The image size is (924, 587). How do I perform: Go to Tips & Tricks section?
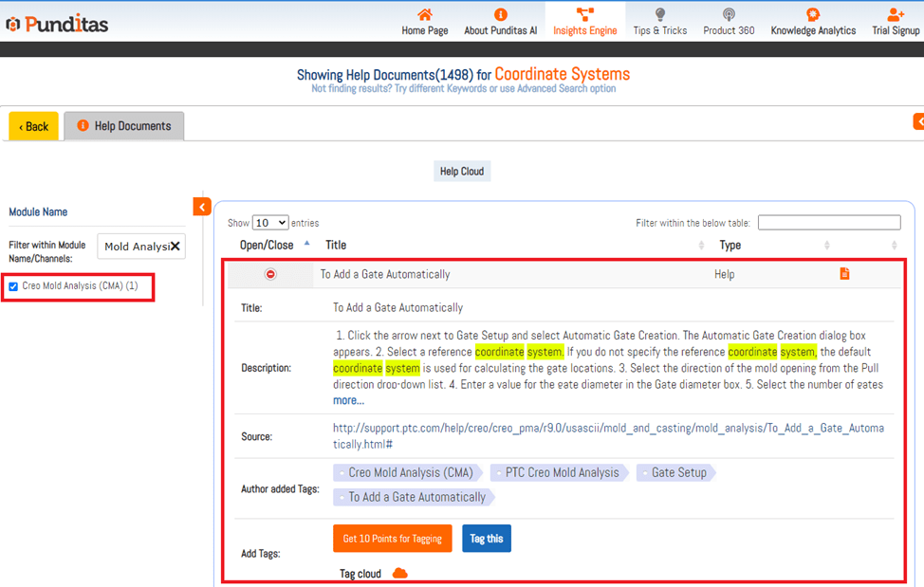659,21
